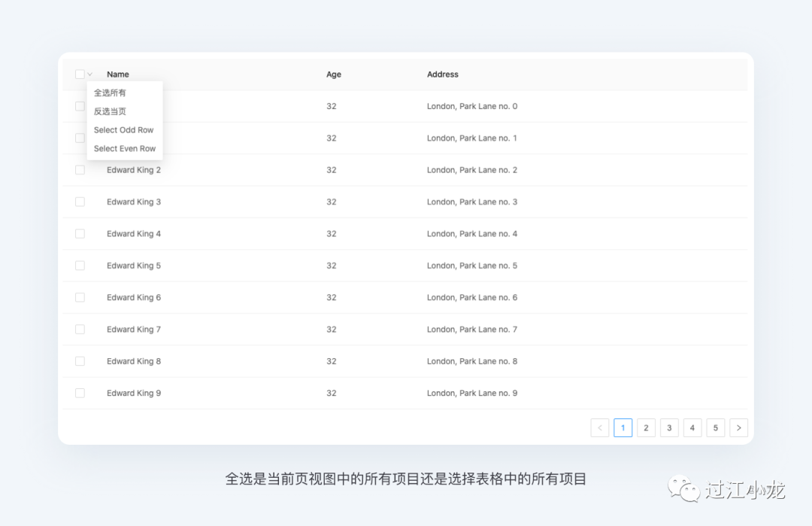The image size is (812, 526).
Task: Collapse the selection dropdown chevron in header
Action: point(90,74)
